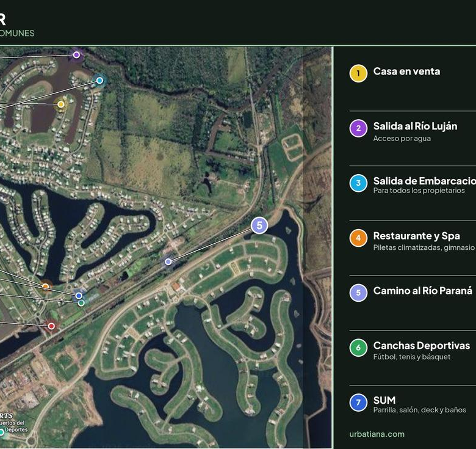
Task: Click 'Parrilla, salón, deck y baños' subtitle
Action: (420, 410)
